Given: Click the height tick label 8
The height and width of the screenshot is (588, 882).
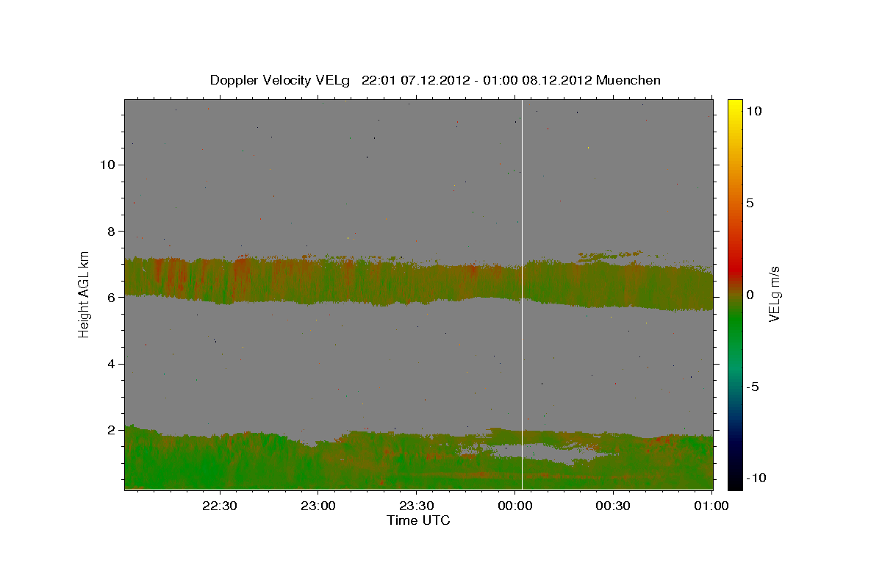Looking at the screenshot, I should point(112,231).
